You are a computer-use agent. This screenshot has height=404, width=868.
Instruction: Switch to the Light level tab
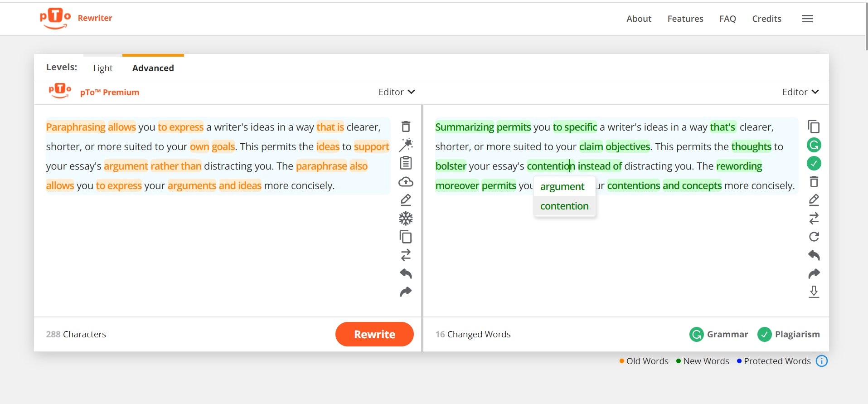[x=103, y=68]
